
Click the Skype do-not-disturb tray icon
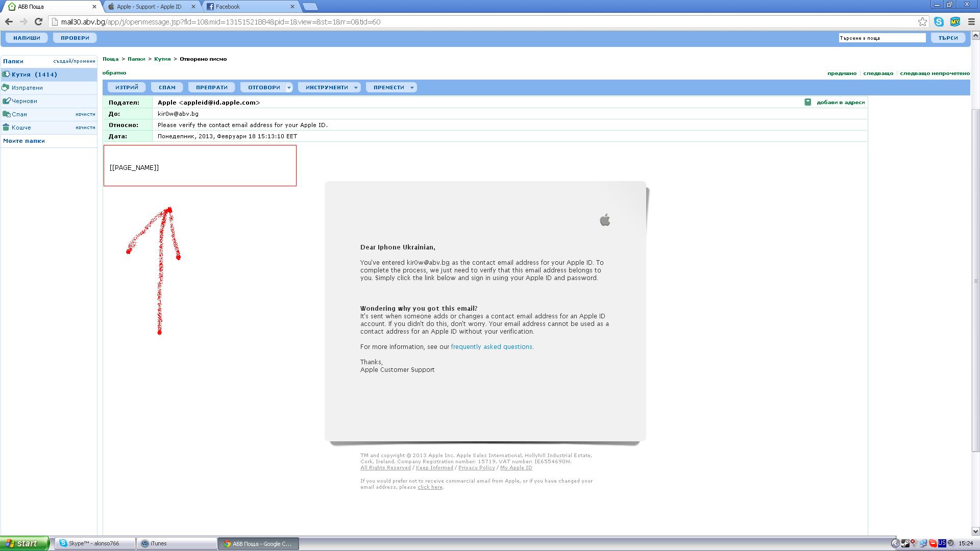[933, 543]
